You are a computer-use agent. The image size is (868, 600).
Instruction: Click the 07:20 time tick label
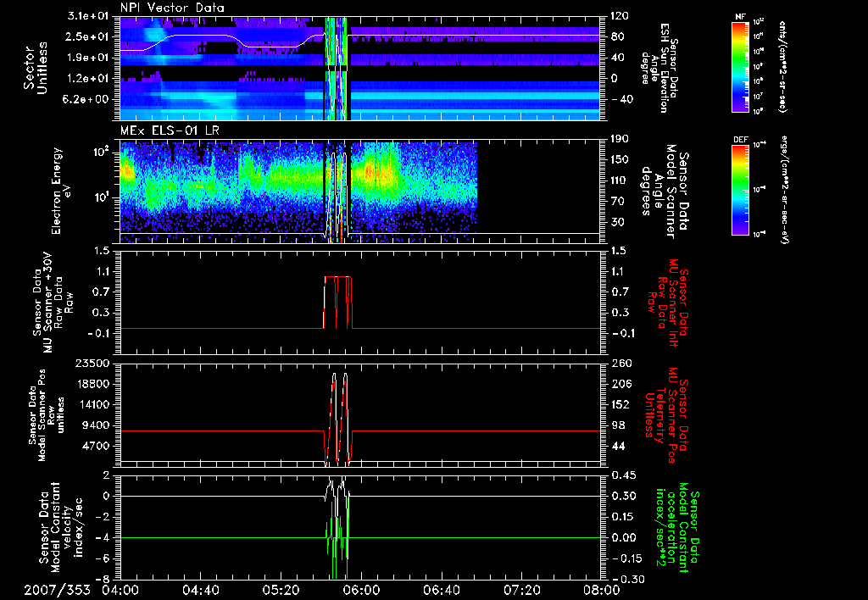coord(521,590)
